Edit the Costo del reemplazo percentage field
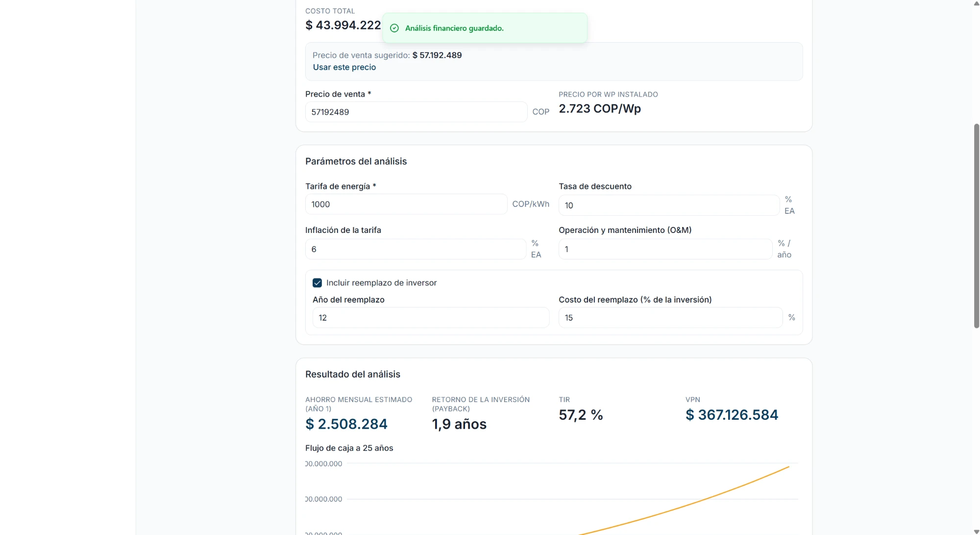Image resolution: width=980 pixels, height=535 pixels. (x=670, y=317)
